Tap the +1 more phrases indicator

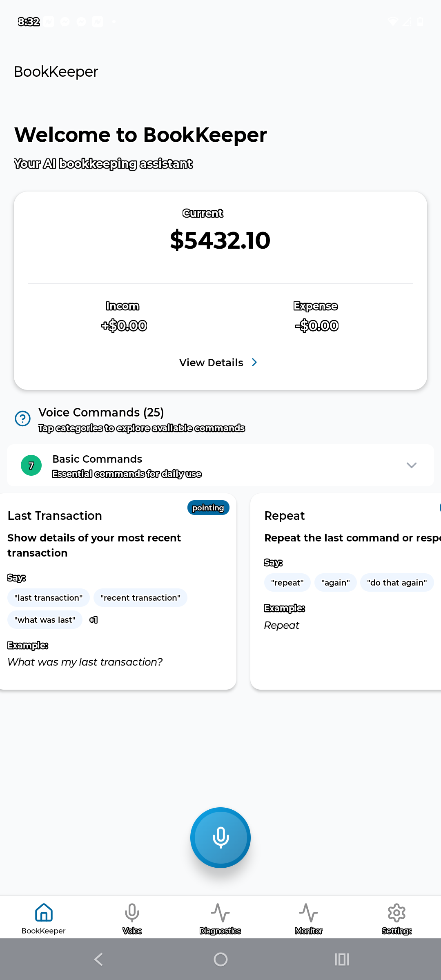[94, 620]
